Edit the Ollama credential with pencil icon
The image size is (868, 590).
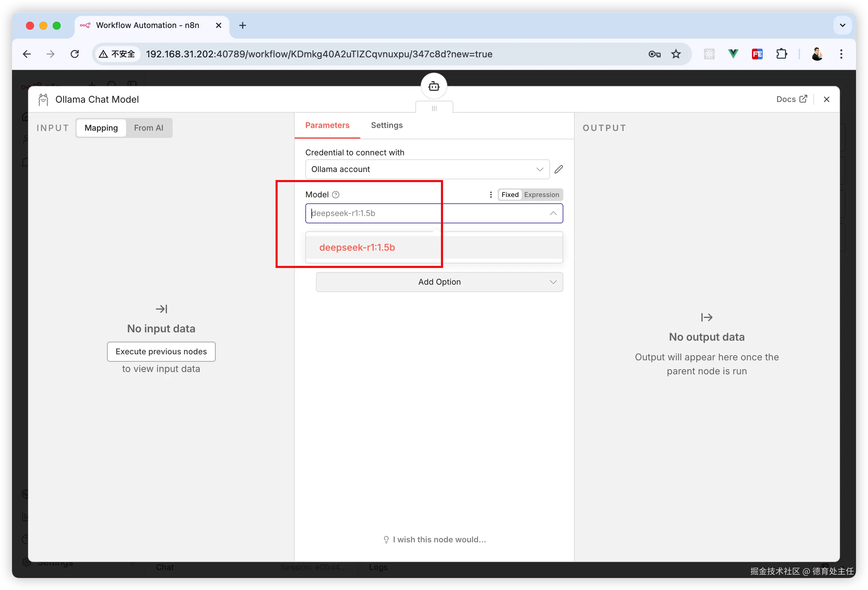pyautogui.click(x=559, y=169)
